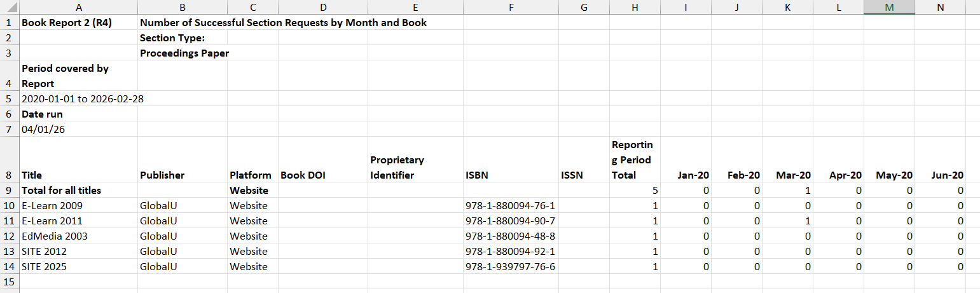980x293 pixels.
Task: Select column H header
Action: 635,7
